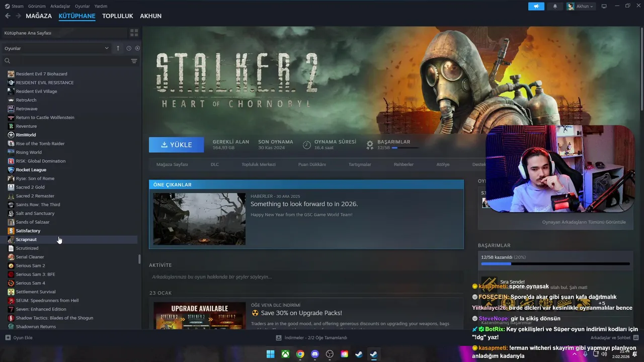The image size is (644, 362).
Task: Open the announcements megaphone button
Action: (x=536, y=7)
